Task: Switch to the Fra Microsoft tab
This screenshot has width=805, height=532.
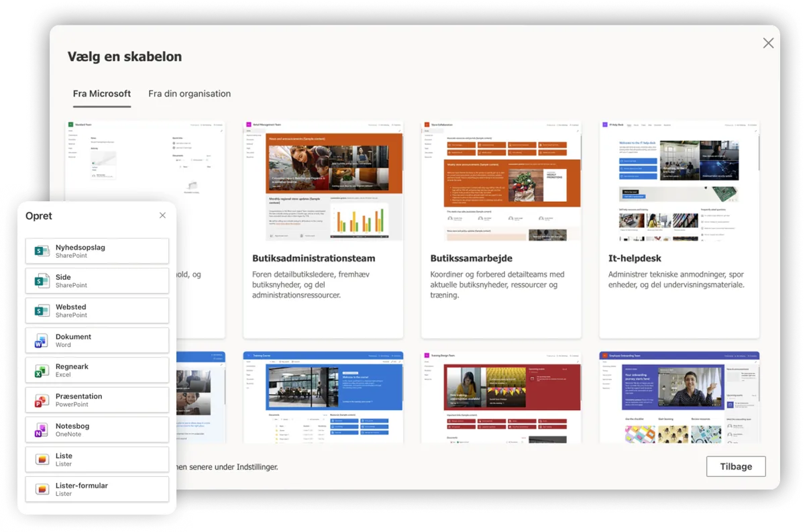Action: (102, 94)
